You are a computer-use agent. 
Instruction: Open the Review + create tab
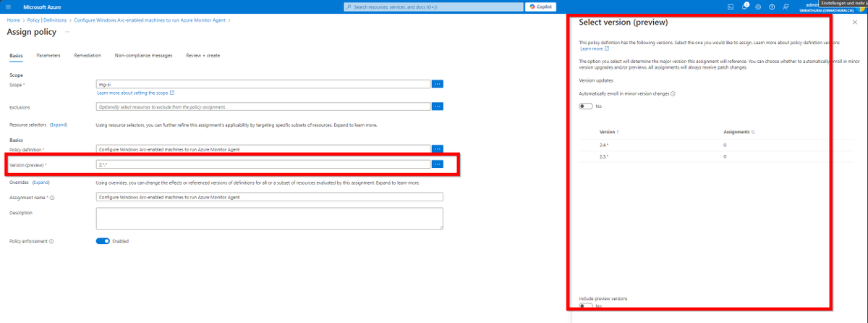click(x=203, y=55)
